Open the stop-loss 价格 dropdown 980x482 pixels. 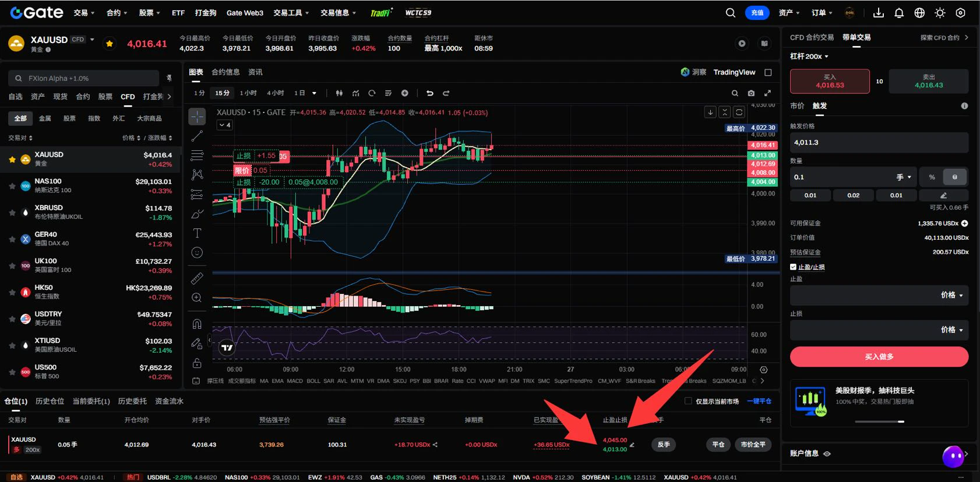coord(951,330)
